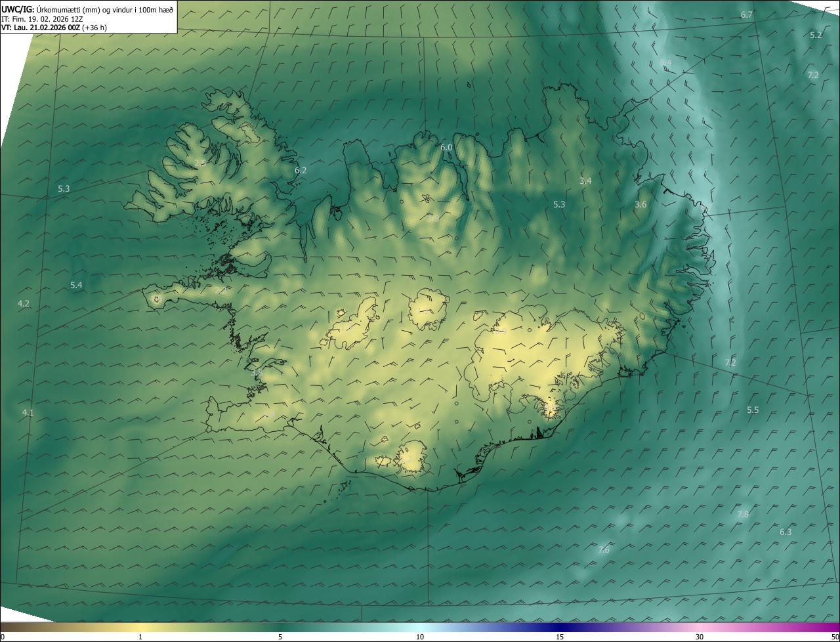Click the map value label '6.3'
The image size is (840, 642).
[x=786, y=532]
